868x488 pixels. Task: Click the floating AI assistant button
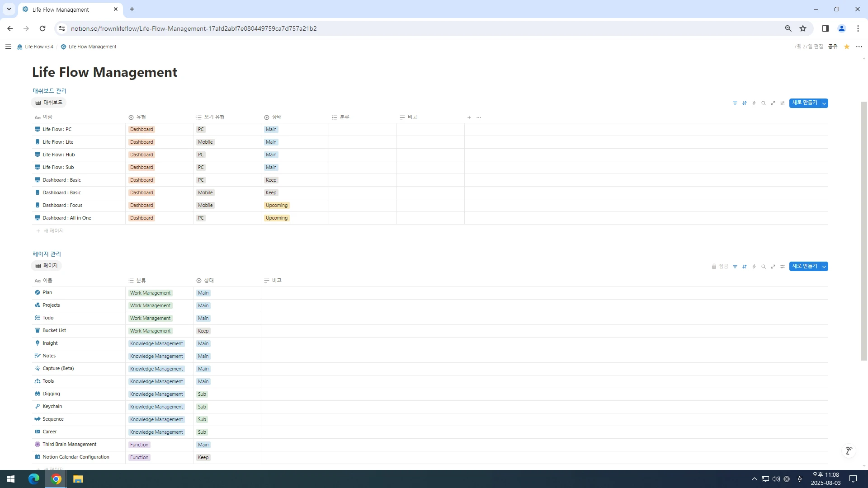(x=849, y=451)
